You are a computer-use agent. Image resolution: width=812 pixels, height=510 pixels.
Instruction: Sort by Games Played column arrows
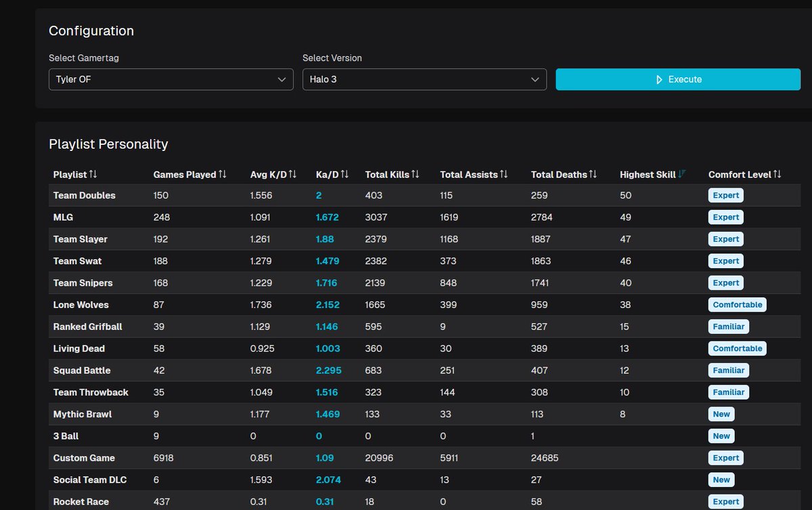pos(222,174)
